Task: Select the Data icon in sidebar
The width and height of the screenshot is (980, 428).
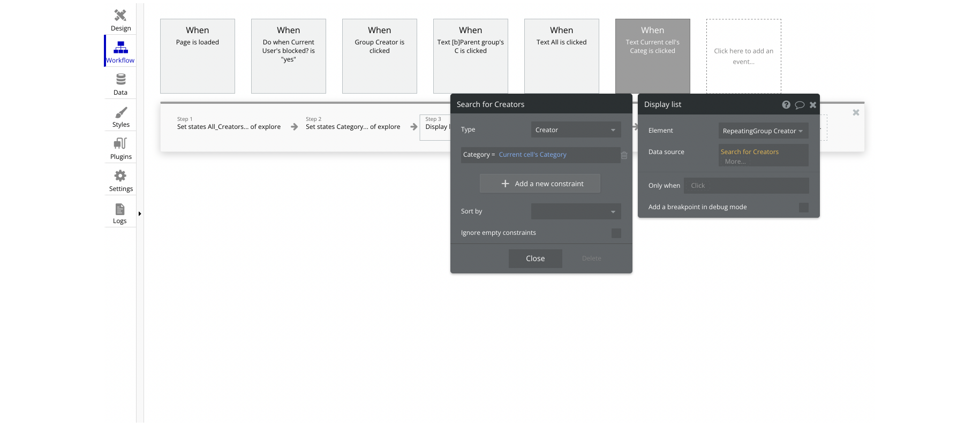Action: (120, 80)
